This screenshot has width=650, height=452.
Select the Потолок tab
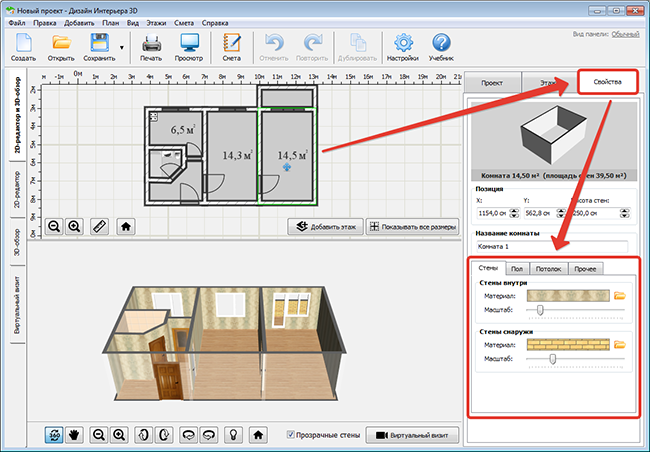(548, 269)
